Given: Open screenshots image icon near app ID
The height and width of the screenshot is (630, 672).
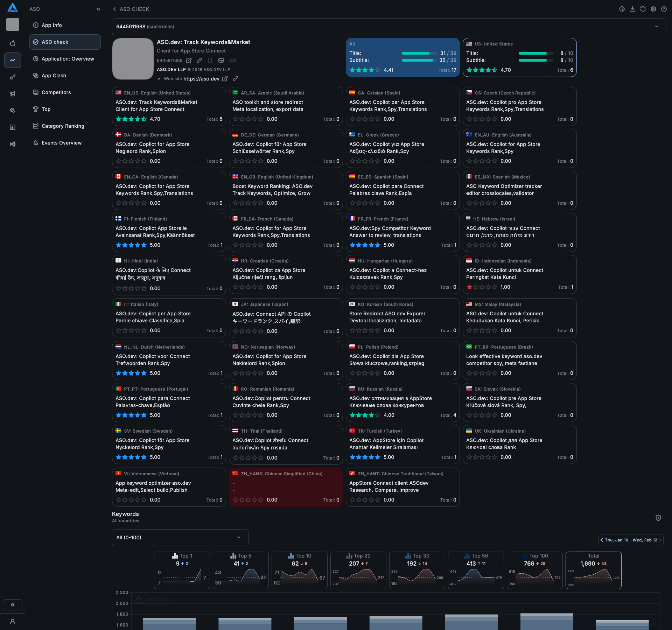Looking at the screenshot, I should pos(221,61).
